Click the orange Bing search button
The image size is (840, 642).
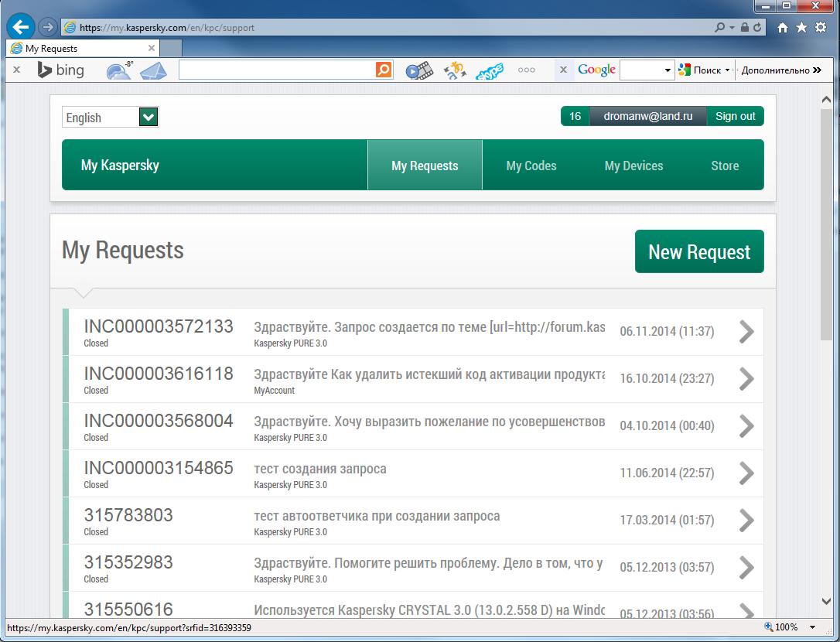click(x=384, y=70)
